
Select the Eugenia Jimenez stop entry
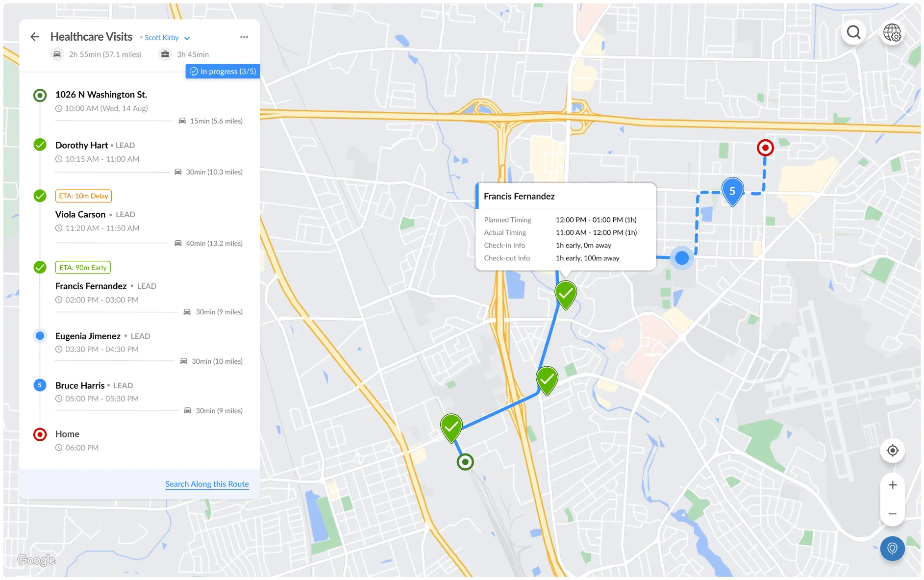point(87,336)
